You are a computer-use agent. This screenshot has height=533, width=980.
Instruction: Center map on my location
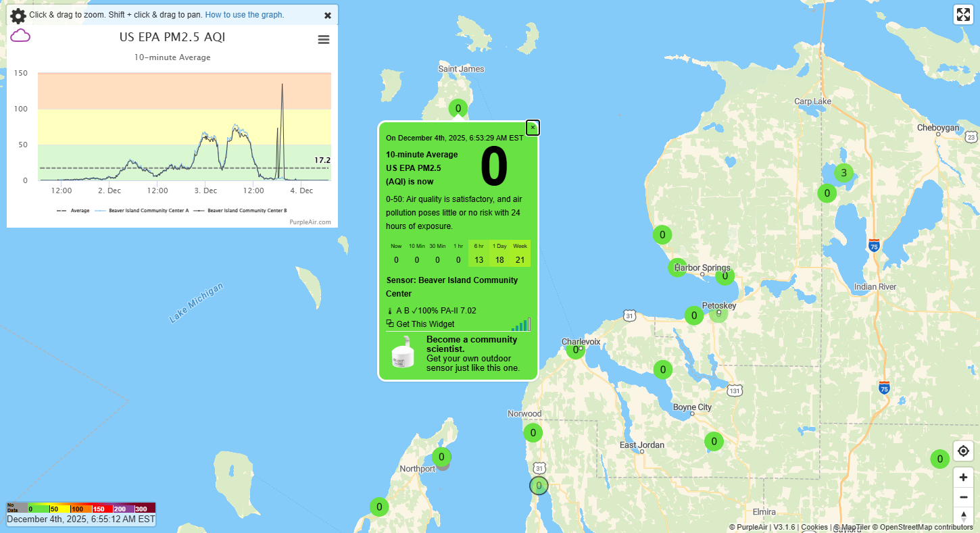(x=963, y=451)
